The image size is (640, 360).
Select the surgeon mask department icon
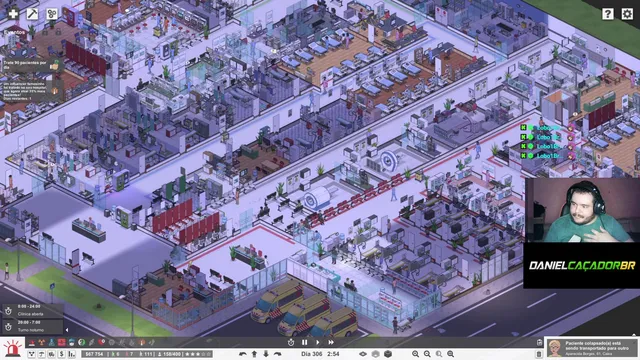(x=71, y=342)
